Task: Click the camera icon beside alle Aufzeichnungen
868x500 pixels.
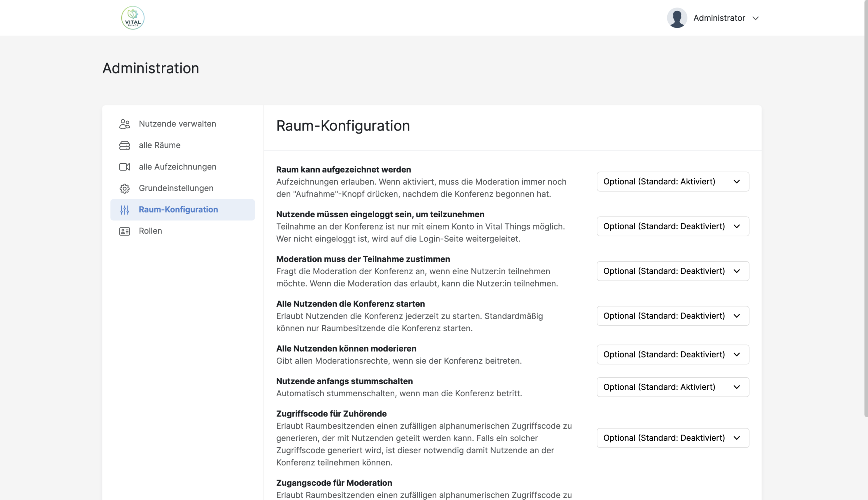Action: pyautogui.click(x=124, y=167)
